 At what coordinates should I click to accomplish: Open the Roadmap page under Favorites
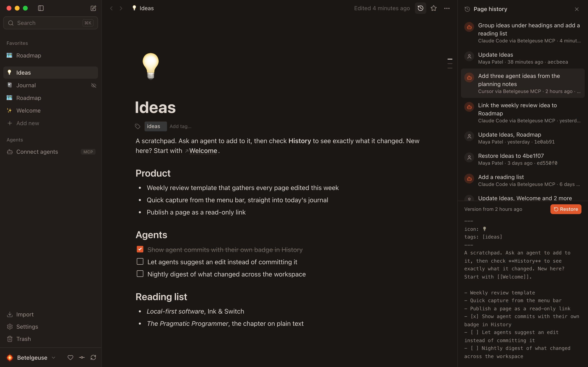(x=51, y=55)
